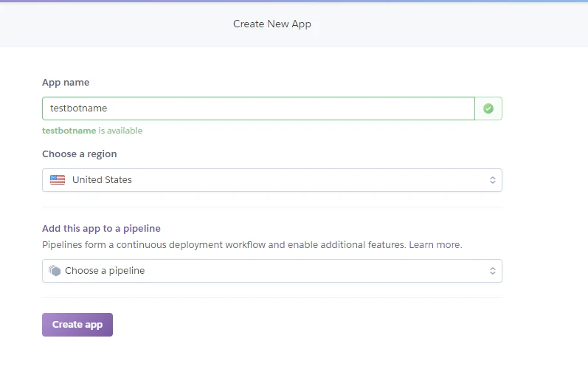Click the pipeline hexagon icon
The height and width of the screenshot is (386, 588).
55,270
